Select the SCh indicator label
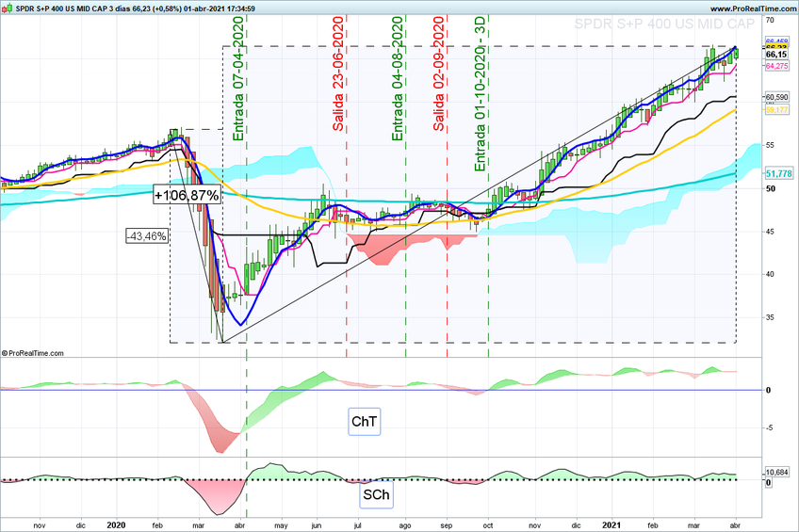The height and width of the screenshot is (532, 799). [x=376, y=494]
